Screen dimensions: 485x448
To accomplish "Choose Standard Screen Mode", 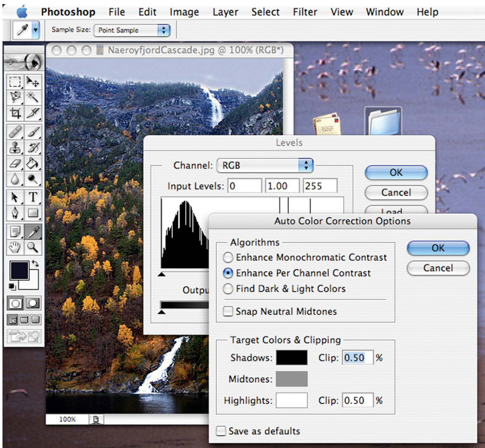I will click(x=12, y=320).
